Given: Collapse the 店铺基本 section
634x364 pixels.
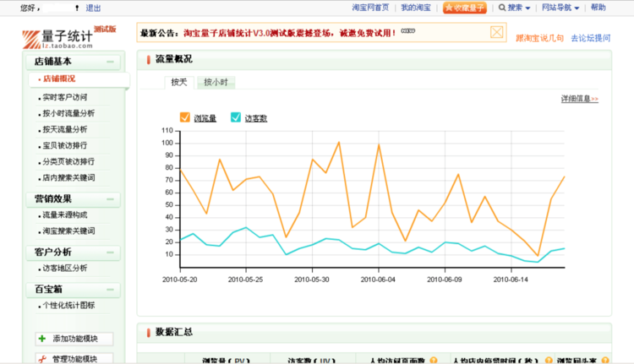Looking at the screenshot, I should [x=110, y=62].
